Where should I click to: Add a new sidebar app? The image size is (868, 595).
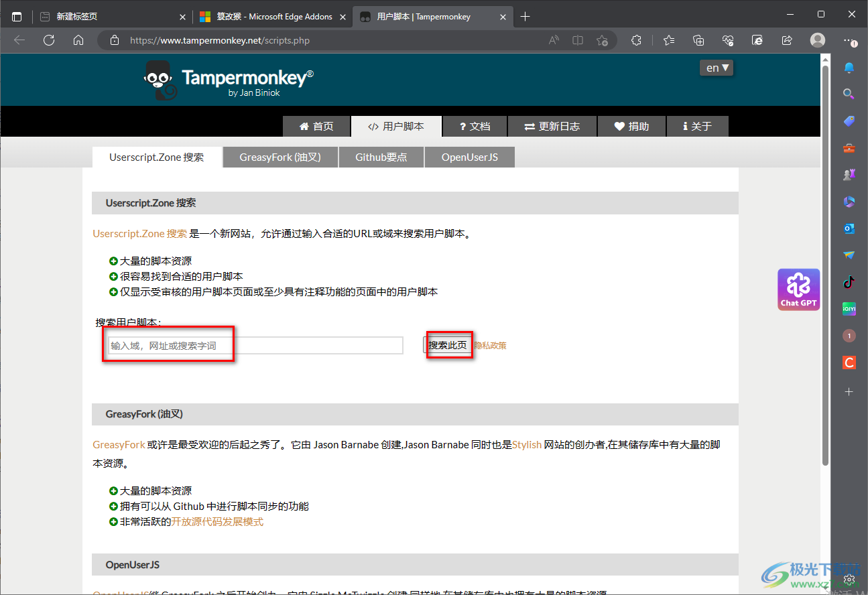[x=849, y=392]
